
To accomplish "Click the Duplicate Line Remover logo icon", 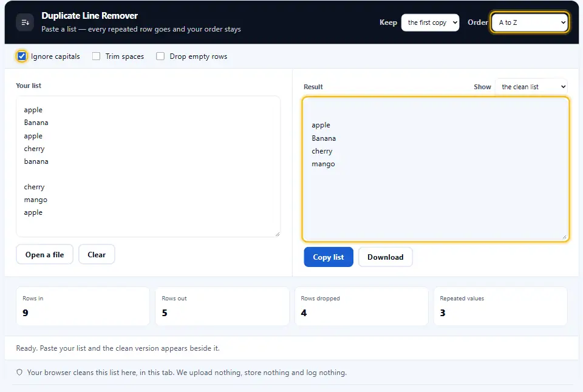I will point(25,22).
